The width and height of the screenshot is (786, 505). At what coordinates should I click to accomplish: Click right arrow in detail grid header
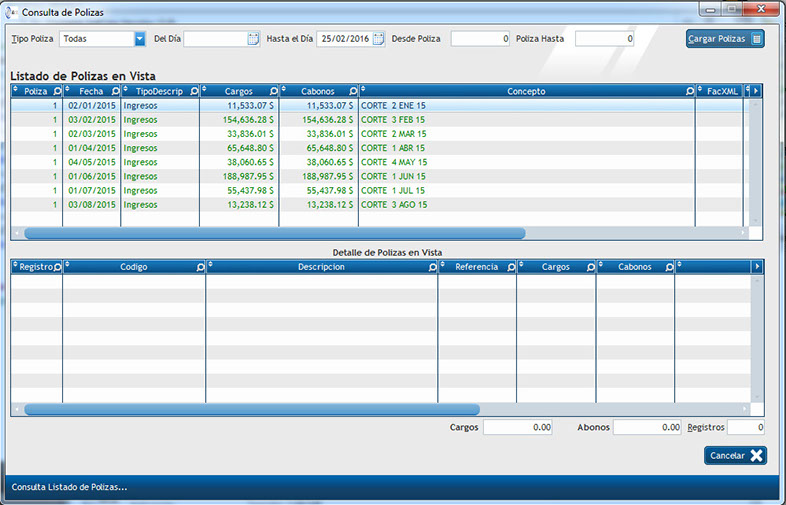coord(756,267)
